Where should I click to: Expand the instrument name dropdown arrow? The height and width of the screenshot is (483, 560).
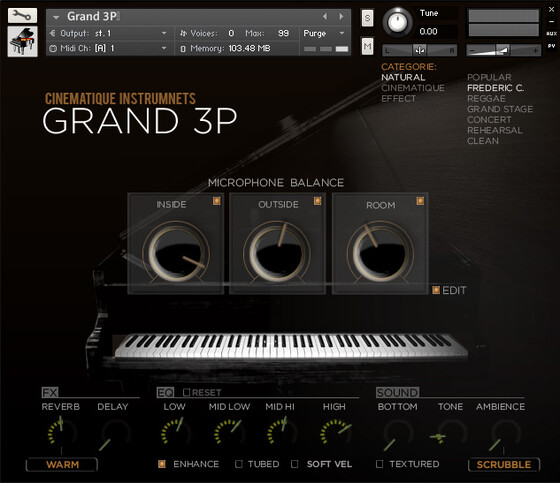tap(56, 17)
